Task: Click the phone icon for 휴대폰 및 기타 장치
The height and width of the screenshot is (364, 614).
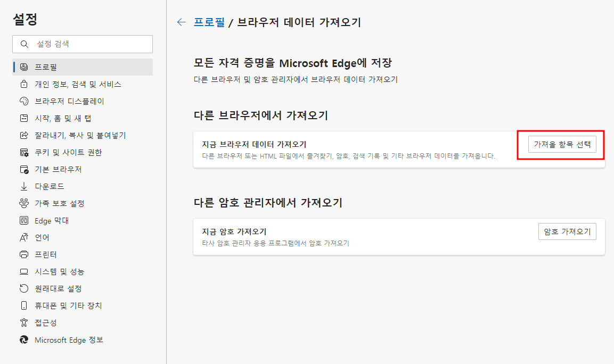Action: pyautogui.click(x=24, y=305)
